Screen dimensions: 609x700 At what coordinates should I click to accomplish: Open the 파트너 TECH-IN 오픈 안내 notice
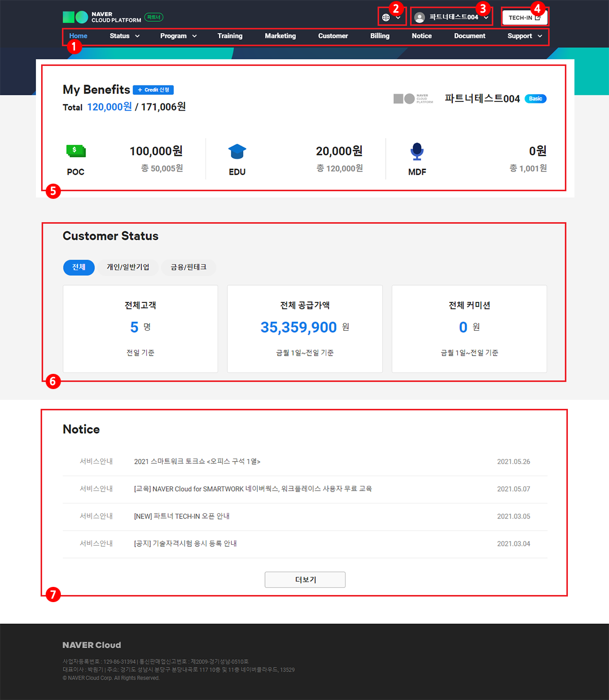182,516
